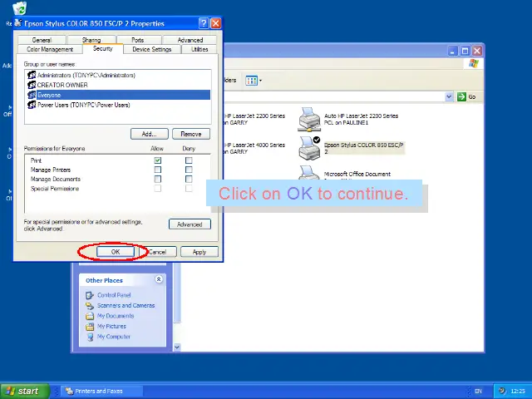Select HP LaserJet 4000 Series on GARRY text
Viewport: 532px width, 399px height.
tap(254, 148)
